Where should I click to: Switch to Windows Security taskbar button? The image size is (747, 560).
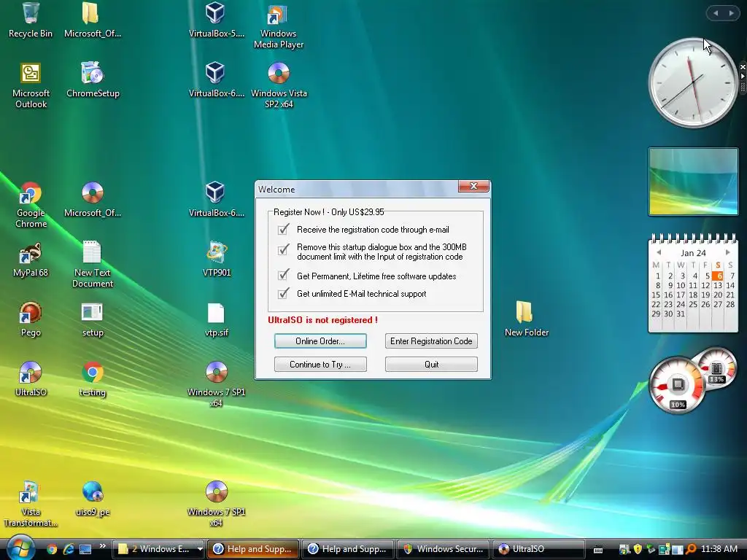pyautogui.click(x=444, y=549)
